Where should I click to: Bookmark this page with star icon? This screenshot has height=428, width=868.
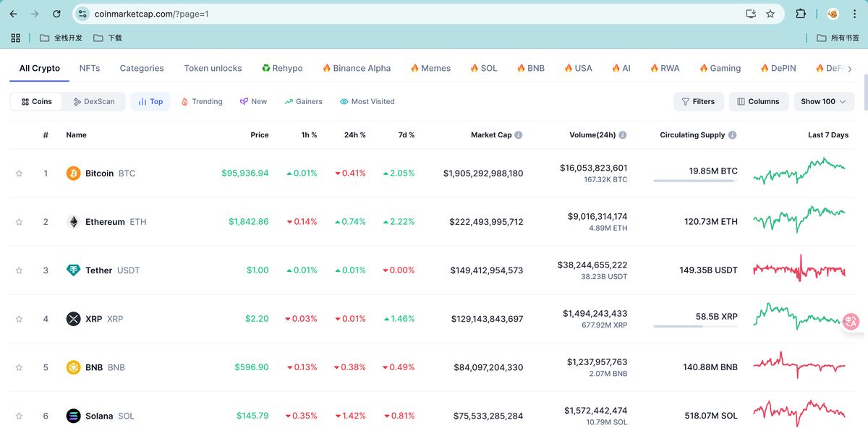(770, 14)
